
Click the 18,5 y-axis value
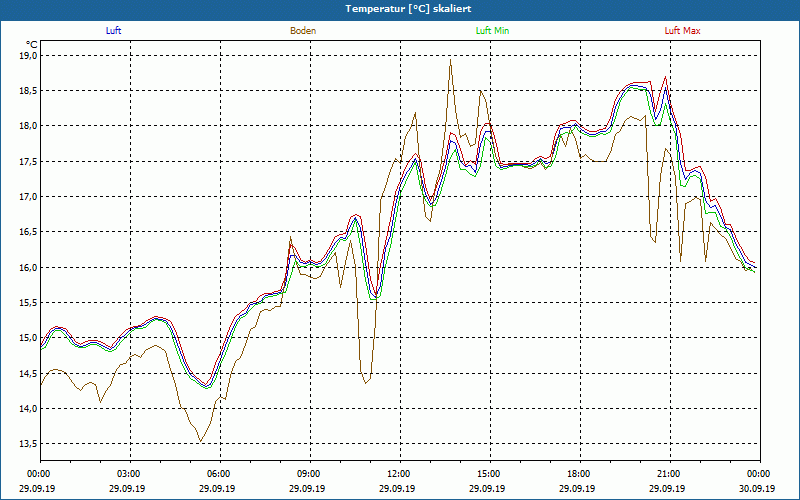coord(29,90)
